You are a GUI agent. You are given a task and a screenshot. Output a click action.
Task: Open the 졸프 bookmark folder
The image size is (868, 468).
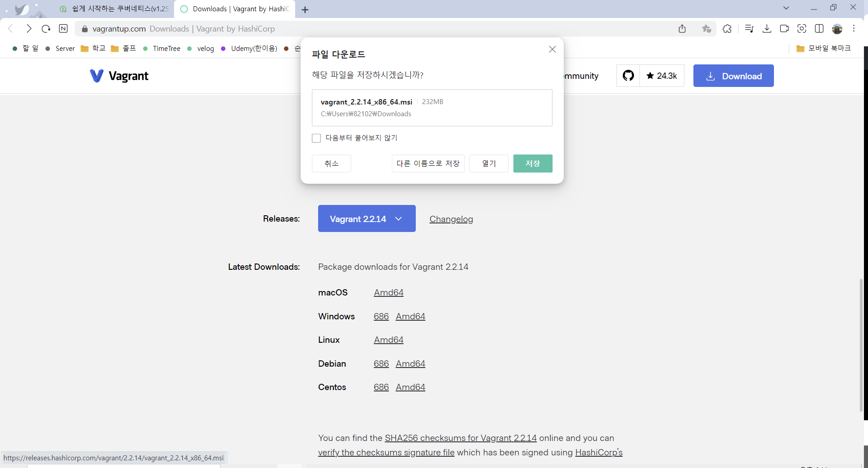pyautogui.click(x=123, y=48)
